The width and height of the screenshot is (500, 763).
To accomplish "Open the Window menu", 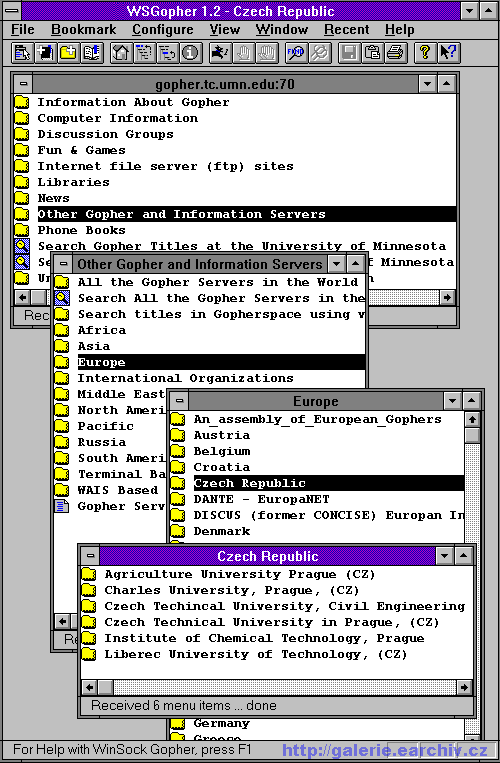I will [x=282, y=30].
